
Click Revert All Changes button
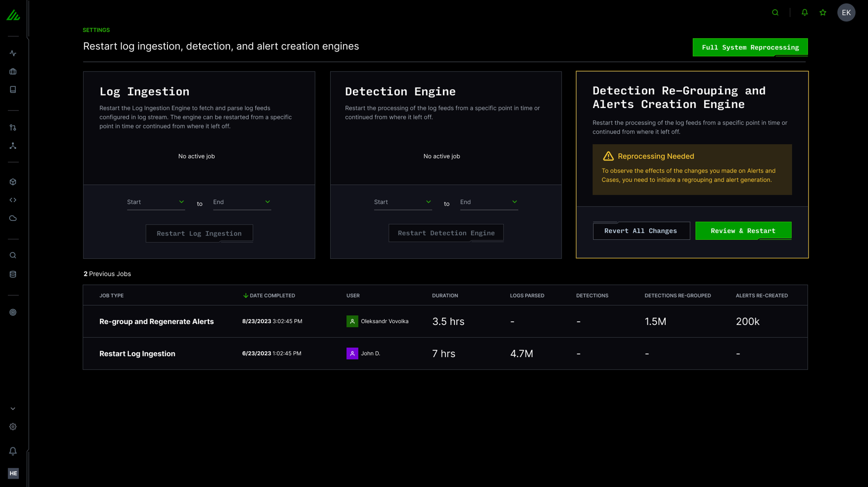click(x=641, y=231)
